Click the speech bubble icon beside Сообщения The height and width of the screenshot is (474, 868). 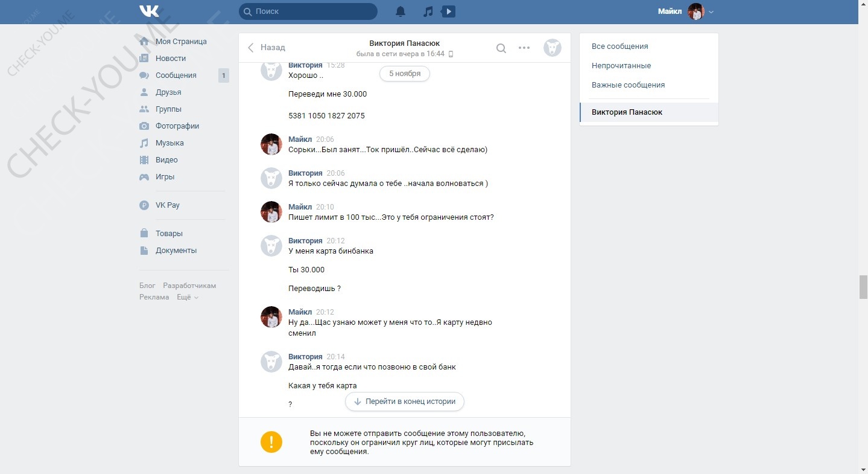coord(144,75)
